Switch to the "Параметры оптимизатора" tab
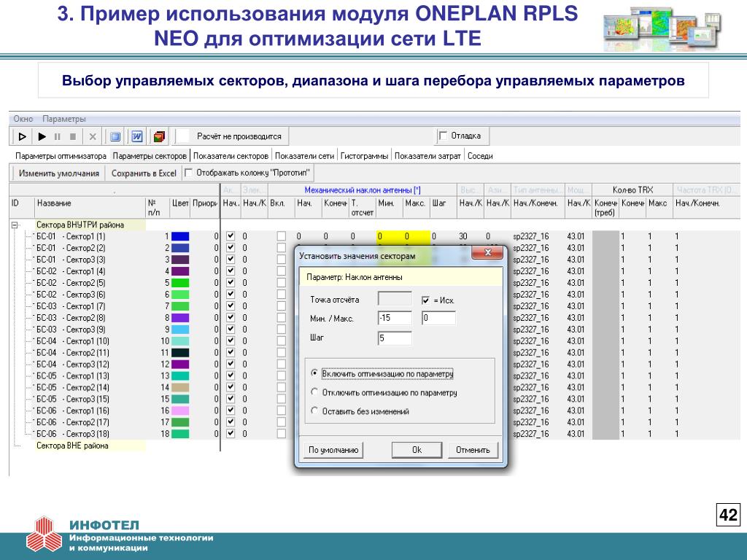The width and height of the screenshot is (747, 560). [x=61, y=156]
